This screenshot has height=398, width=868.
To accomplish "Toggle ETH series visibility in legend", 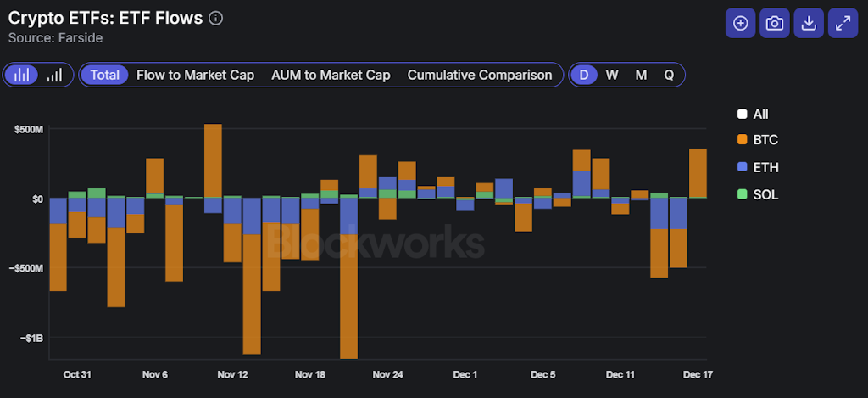I will click(756, 167).
